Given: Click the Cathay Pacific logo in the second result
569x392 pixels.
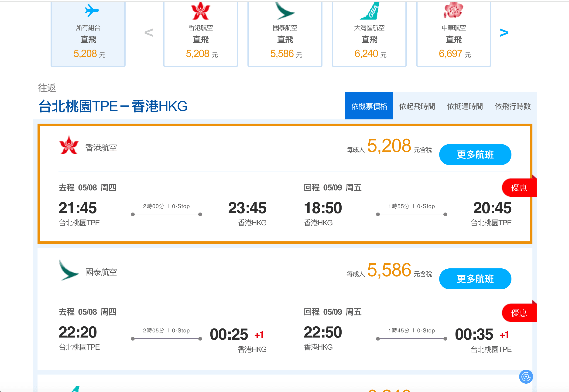Looking at the screenshot, I should 69,270.
